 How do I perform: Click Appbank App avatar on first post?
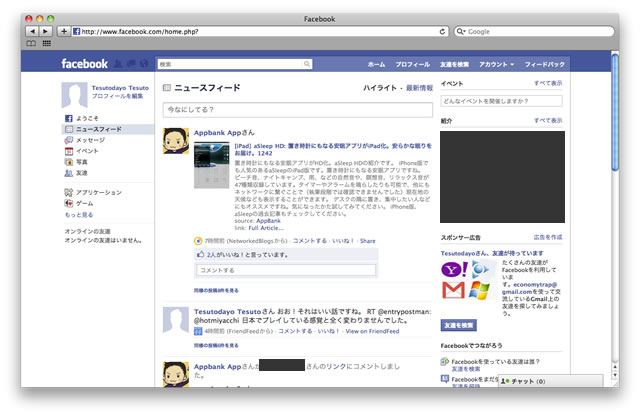[176, 141]
